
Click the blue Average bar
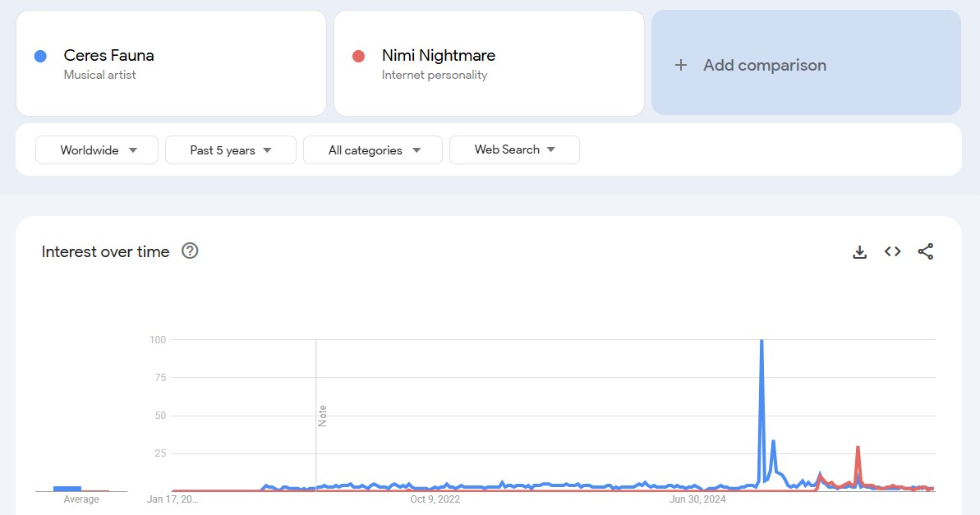tap(67, 488)
